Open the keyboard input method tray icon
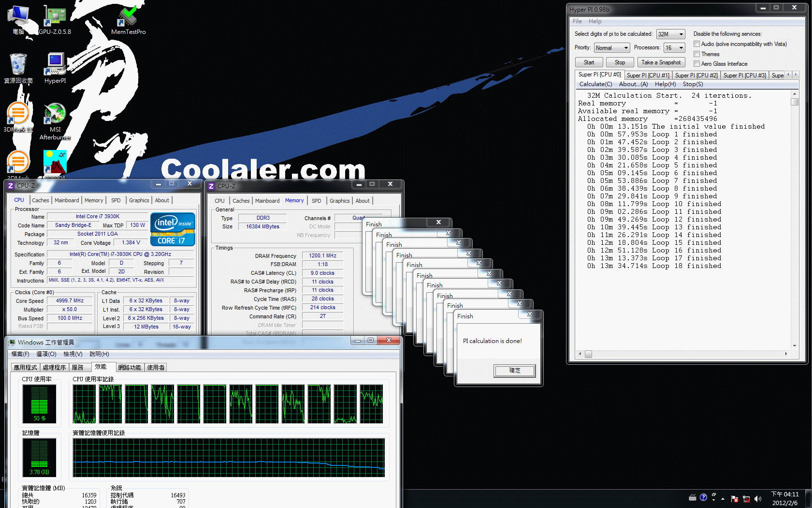The width and height of the screenshot is (812, 508). click(693, 498)
